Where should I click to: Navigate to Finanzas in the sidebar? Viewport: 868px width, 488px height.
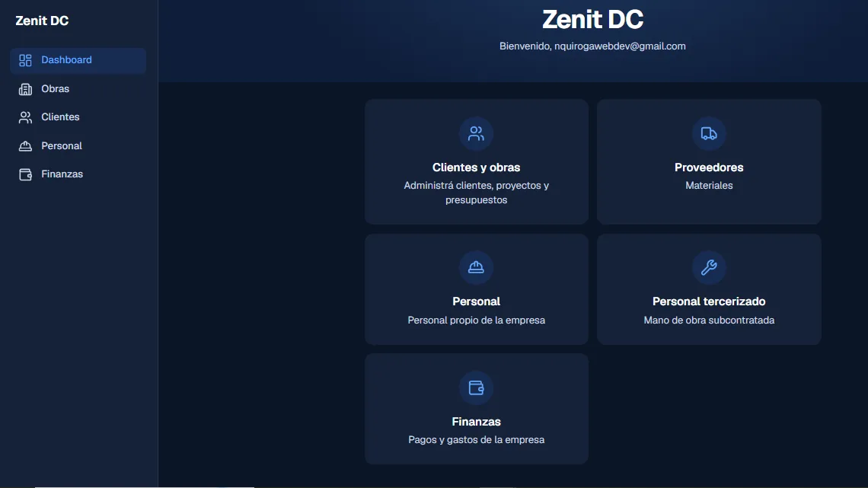78,174
